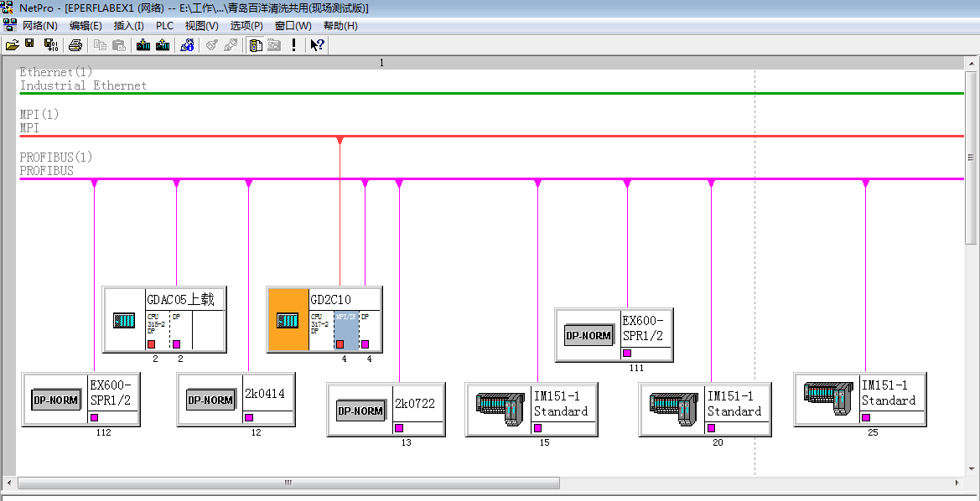Open the 选项(P) menu
980x501 pixels.
[x=246, y=26]
